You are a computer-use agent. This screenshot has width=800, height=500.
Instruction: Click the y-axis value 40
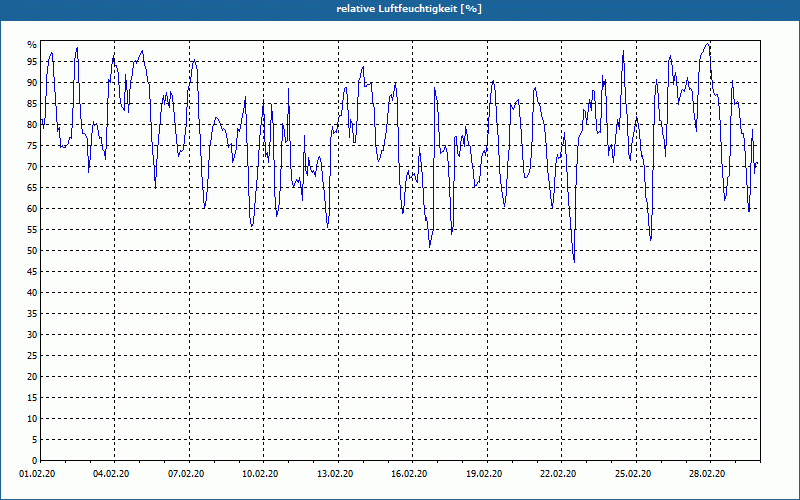32,293
